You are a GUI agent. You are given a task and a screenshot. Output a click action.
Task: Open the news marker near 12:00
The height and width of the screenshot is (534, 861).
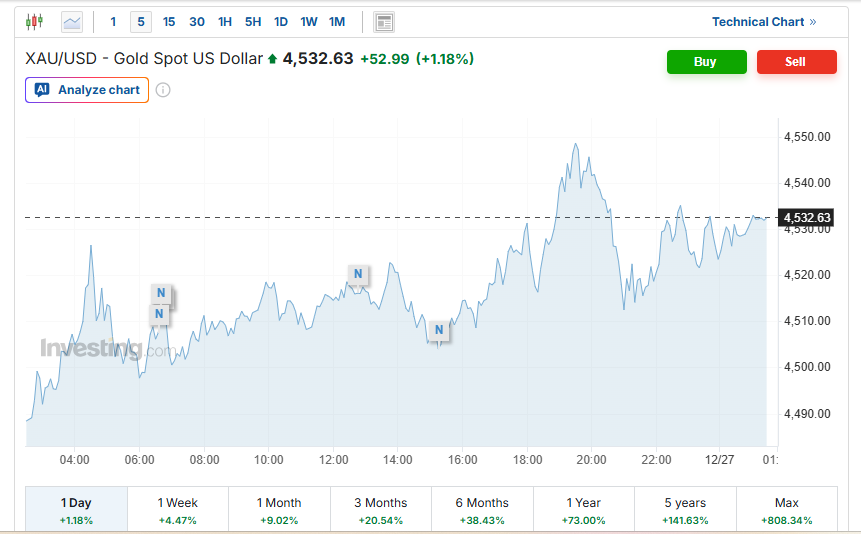358,274
